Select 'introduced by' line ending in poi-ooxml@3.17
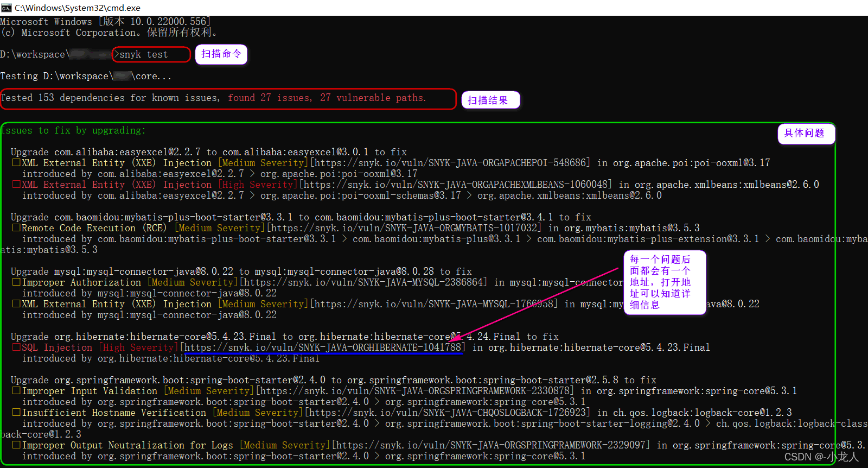 click(220, 174)
